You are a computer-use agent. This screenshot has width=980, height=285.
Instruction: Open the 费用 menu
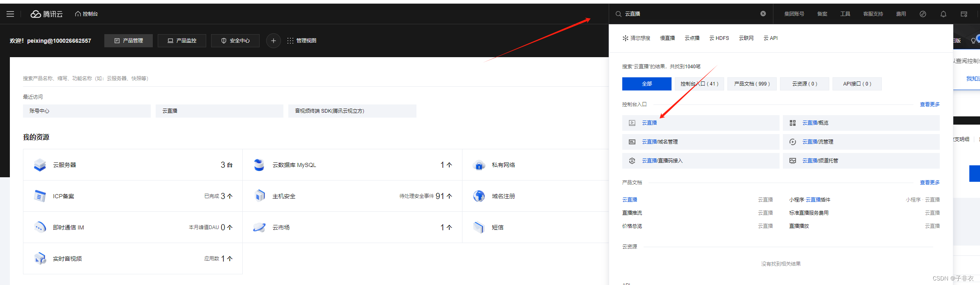pyautogui.click(x=901, y=14)
